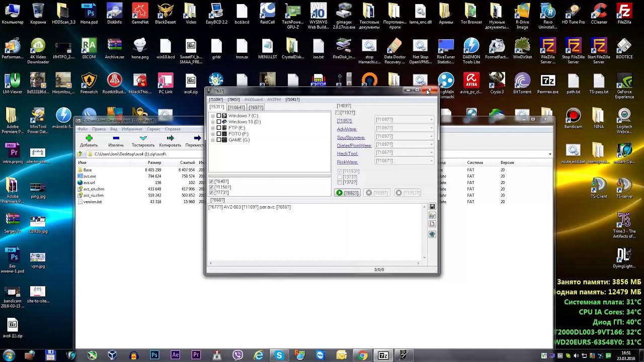Click the Firewatch desktop icon
Image resolution: width=644 pixels, height=362 pixels.
click(89, 84)
